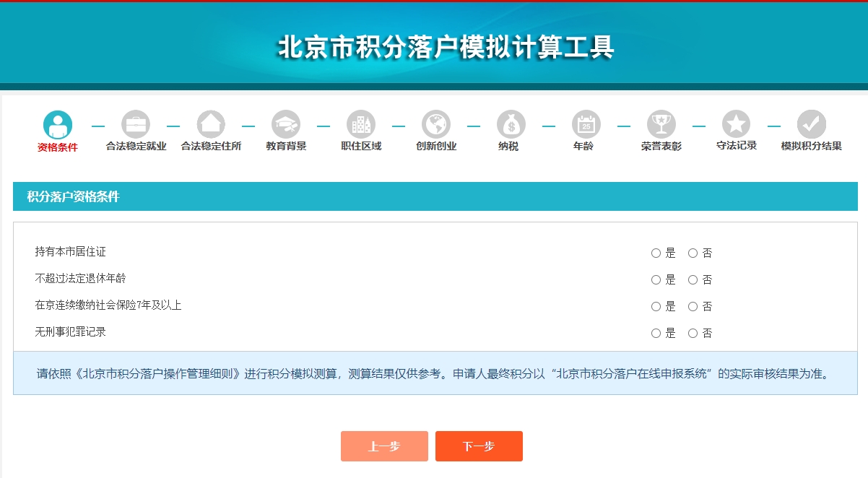Click the 合法稳定就业 briefcase icon
The image size is (868, 478).
[136, 125]
